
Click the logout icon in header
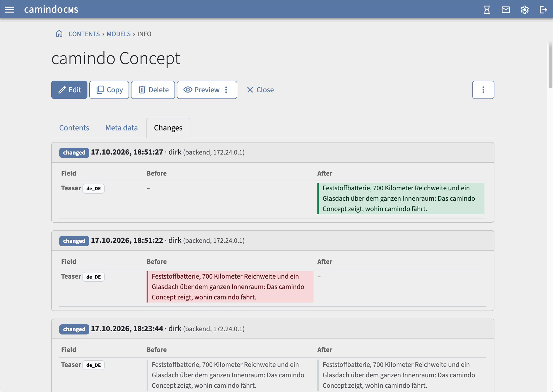[x=543, y=10]
